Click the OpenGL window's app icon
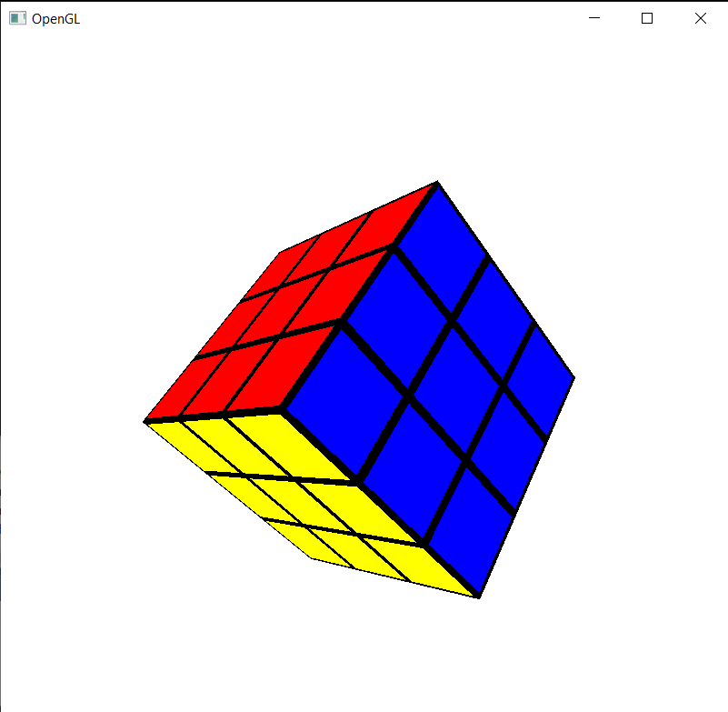This screenshot has height=712, width=728. coord(17,18)
